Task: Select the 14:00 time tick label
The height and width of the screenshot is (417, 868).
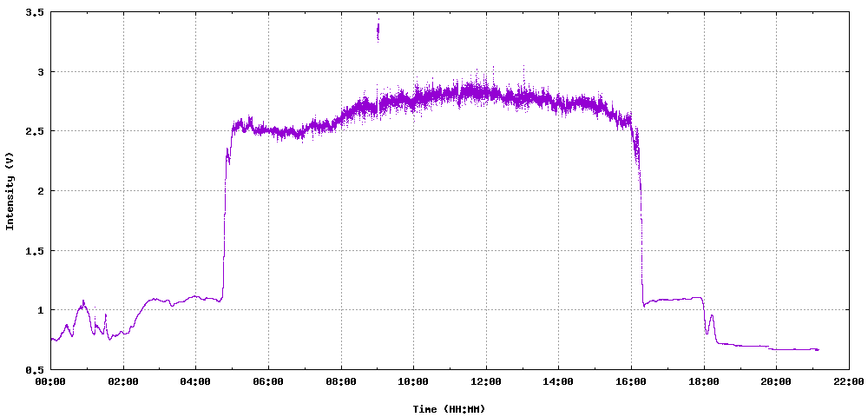Action: (558, 381)
